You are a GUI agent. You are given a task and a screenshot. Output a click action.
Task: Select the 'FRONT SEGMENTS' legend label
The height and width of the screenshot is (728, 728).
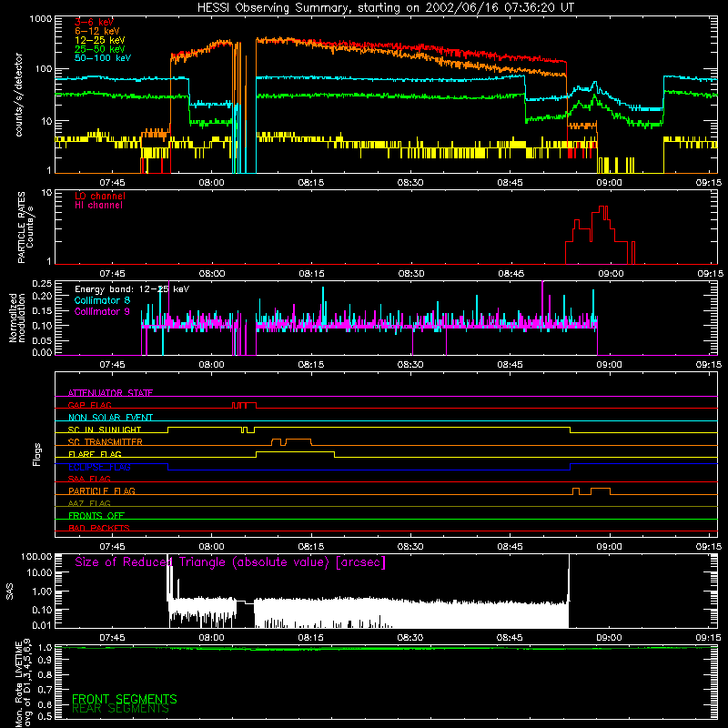[125, 699]
